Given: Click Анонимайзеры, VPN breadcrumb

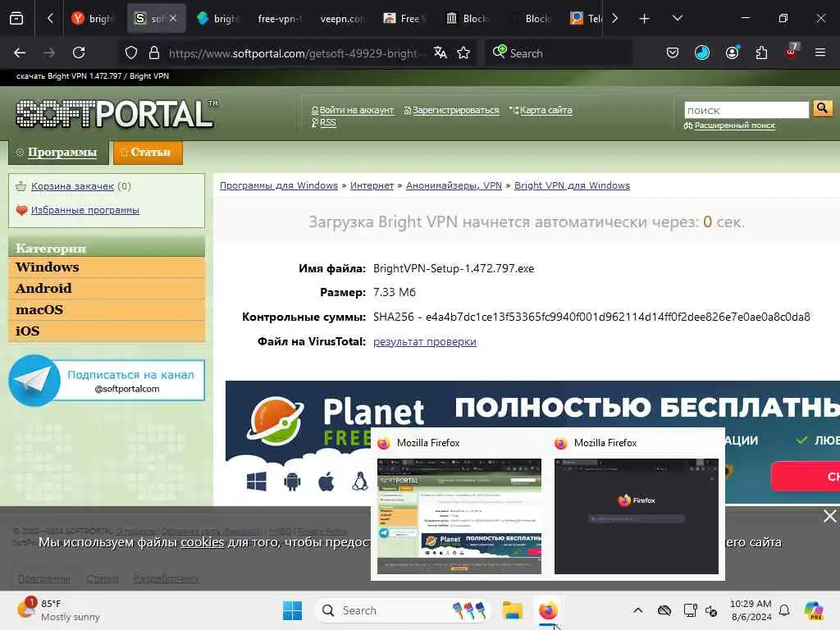Looking at the screenshot, I should [454, 185].
